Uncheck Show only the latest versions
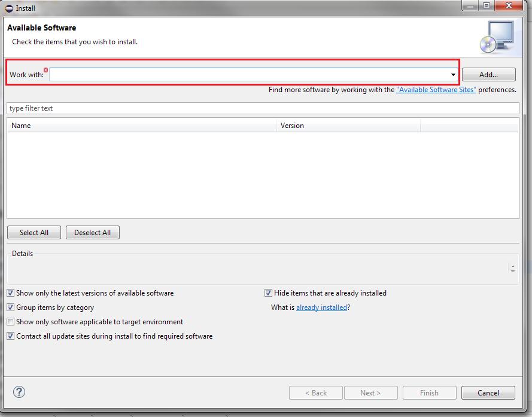 click(x=11, y=293)
